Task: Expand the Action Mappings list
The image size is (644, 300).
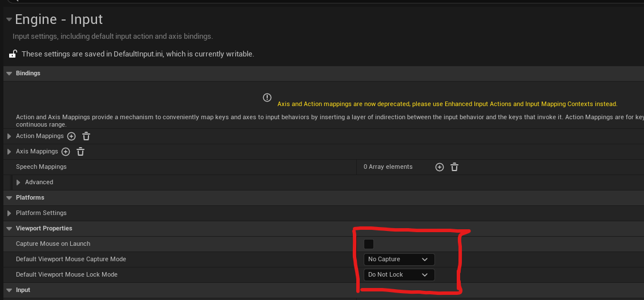Action: click(9, 136)
